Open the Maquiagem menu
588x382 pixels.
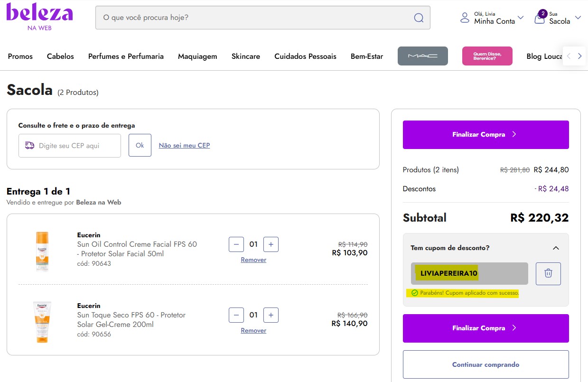(197, 56)
